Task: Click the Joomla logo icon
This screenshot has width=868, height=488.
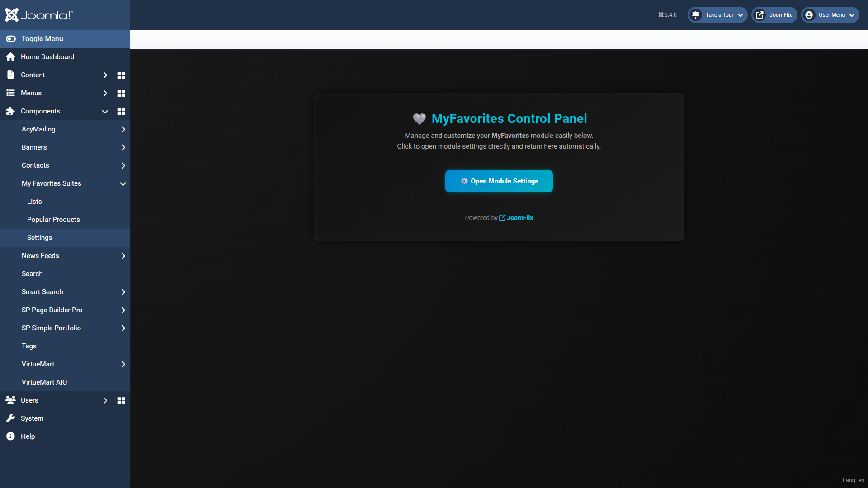Action: (12, 15)
